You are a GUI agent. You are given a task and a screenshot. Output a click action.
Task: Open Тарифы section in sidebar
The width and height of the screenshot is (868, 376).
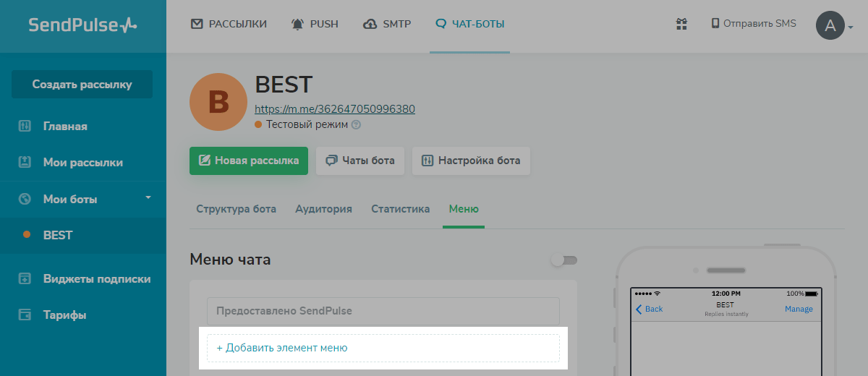tap(64, 315)
